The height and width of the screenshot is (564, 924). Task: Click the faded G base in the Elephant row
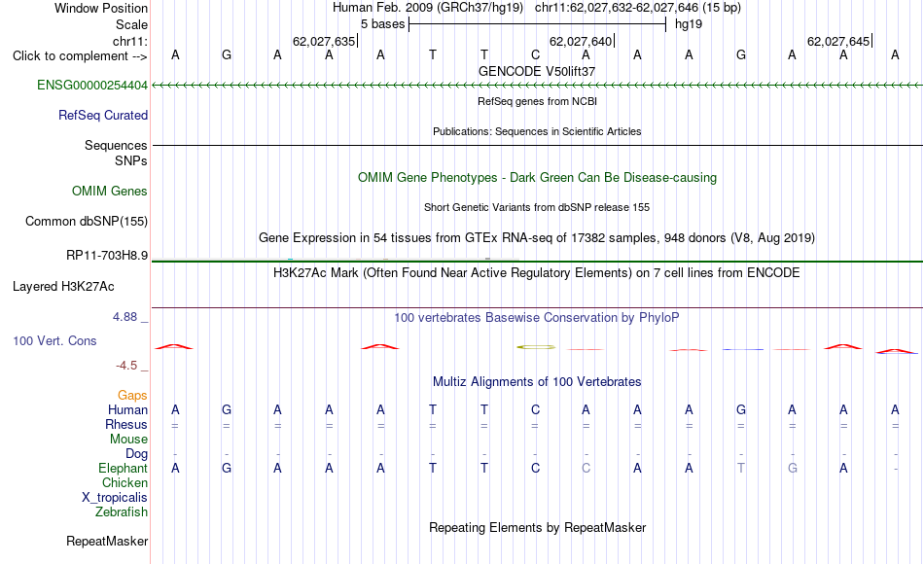click(x=793, y=468)
